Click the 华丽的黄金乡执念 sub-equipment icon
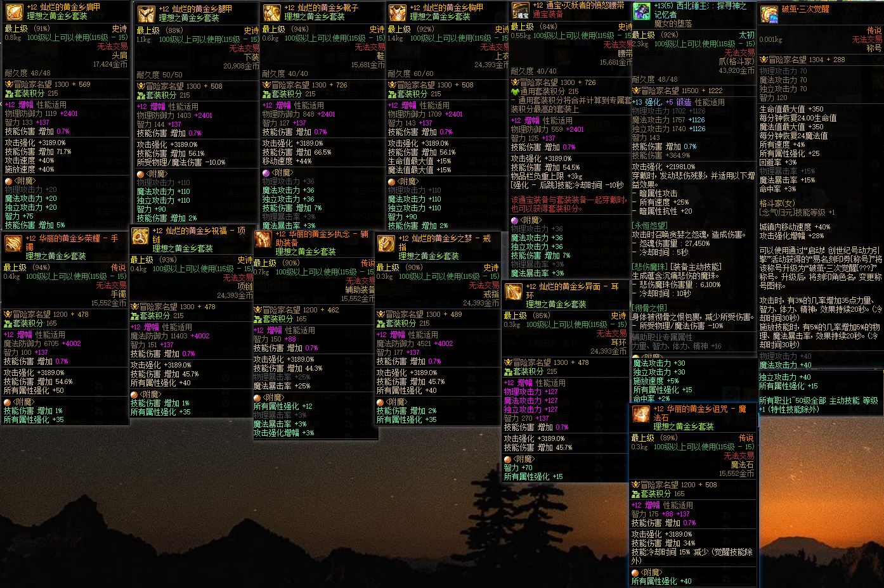The height and width of the screenshot is (588, 884). 263,240
